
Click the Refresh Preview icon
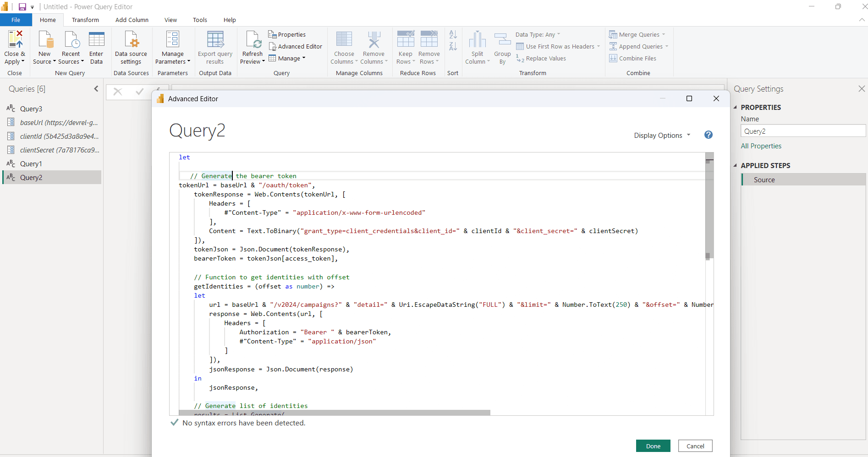[x=253, y=40]
